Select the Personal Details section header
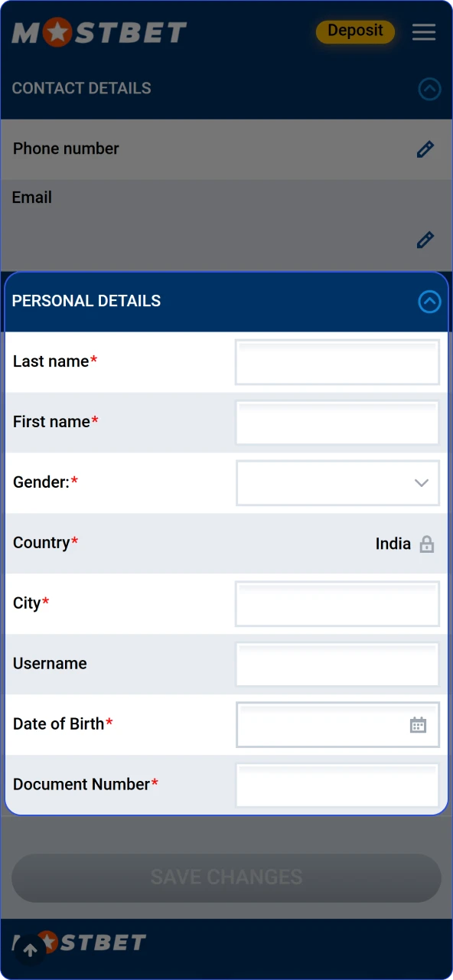 (x=86, y=301)
